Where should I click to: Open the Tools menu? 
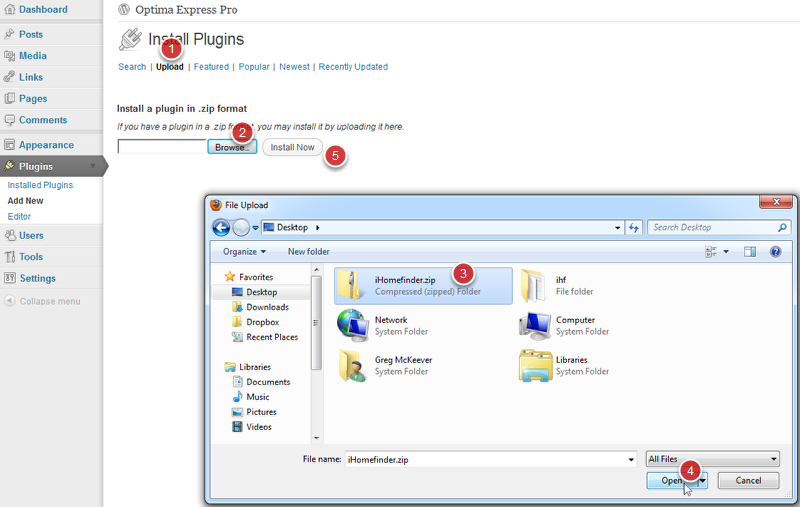(x=31, y=257)
